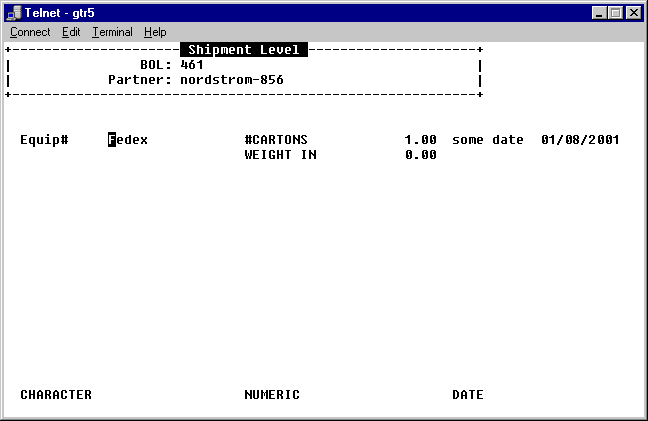Click the Equip# label
The image size is (648, 421).
tap(44, 140)
